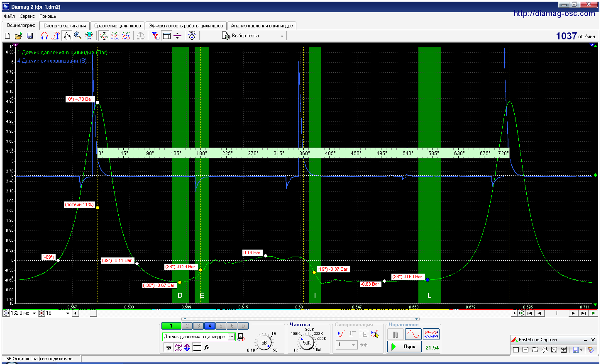
Task: Click the overlaid channels display icon
Action: 104,36
